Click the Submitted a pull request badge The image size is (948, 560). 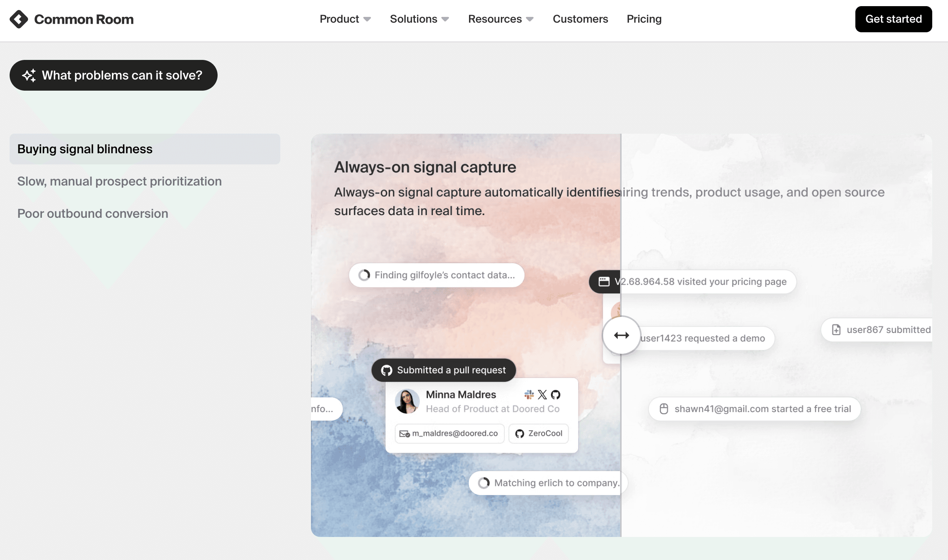click(x=444, y=370)
